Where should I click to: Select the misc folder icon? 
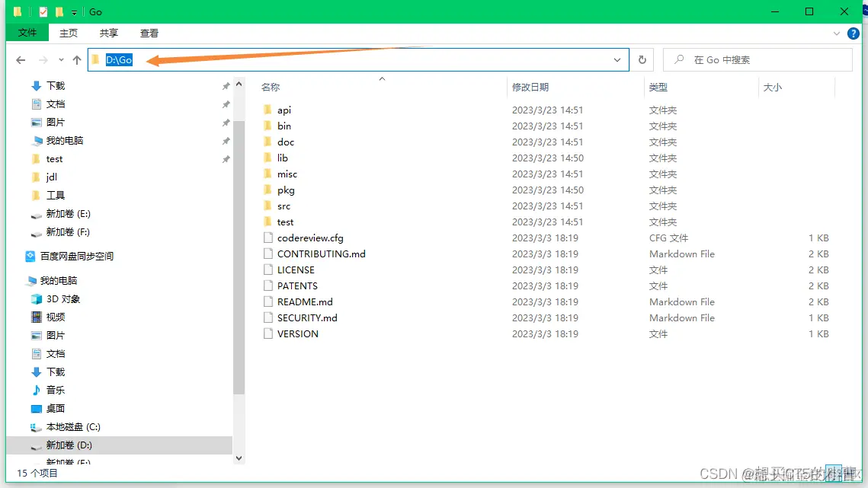268,174
